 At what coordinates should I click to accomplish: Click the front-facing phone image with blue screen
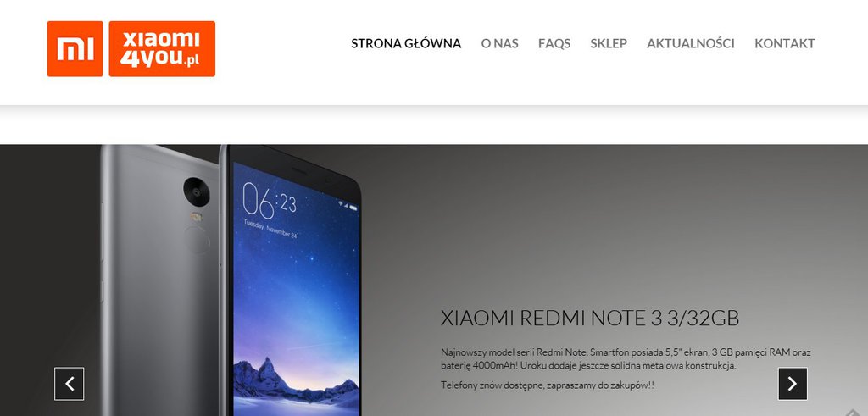tap(291, 280)
